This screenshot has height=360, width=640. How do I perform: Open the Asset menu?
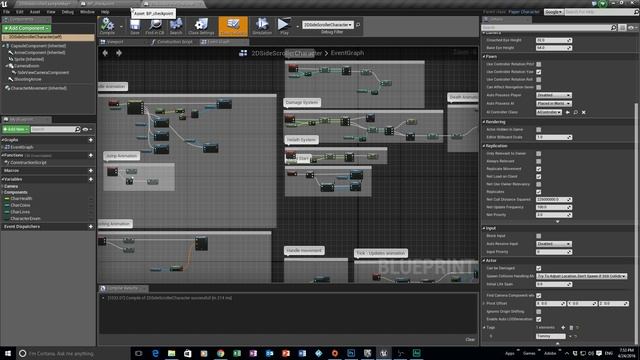(x=35, y=12)
